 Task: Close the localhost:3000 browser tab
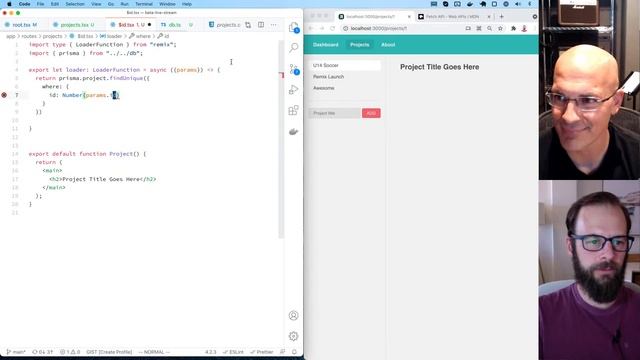(x=409, y=17)
